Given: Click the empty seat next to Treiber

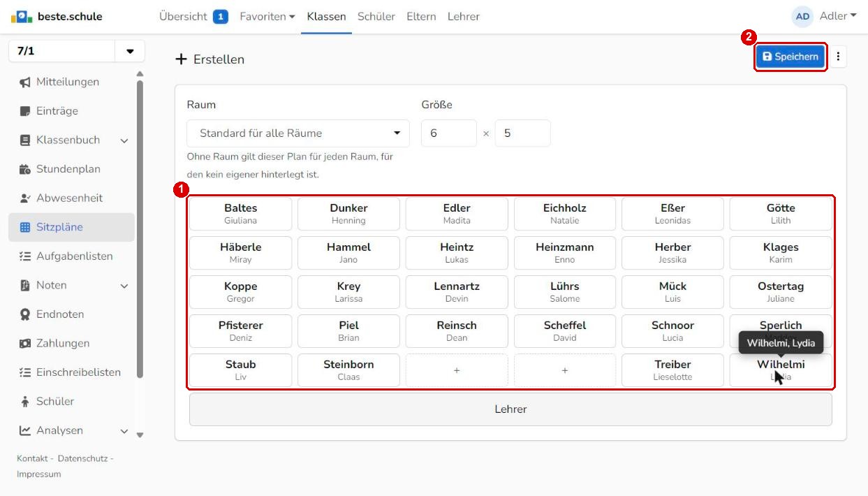Looking at the screenshot, I should coord(565,370).
